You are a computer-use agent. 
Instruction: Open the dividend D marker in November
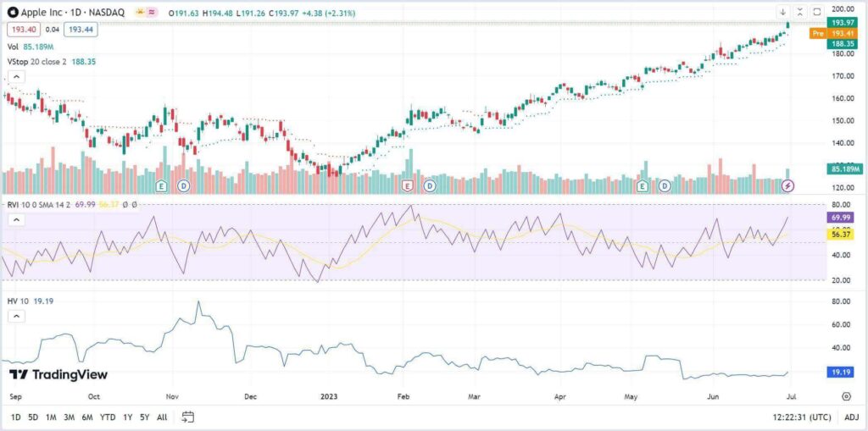(184, 186)
